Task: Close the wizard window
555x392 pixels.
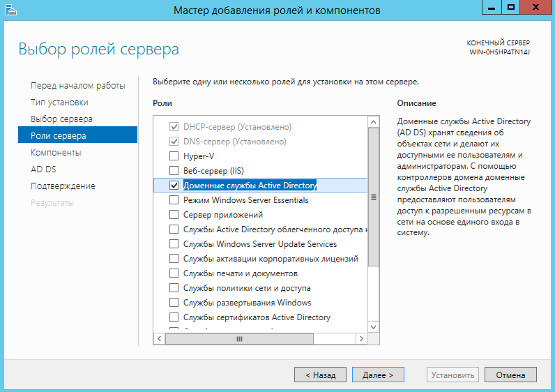Action: tap(535, 7)
